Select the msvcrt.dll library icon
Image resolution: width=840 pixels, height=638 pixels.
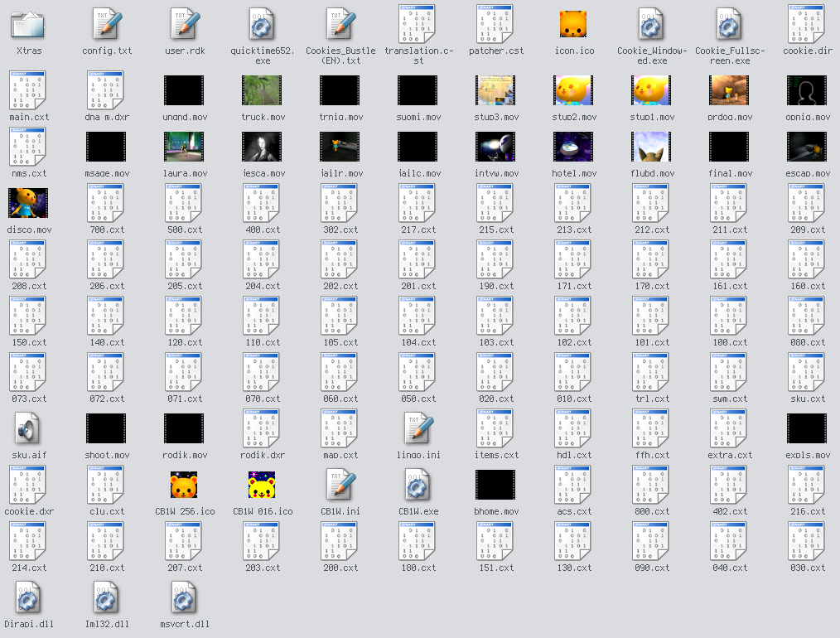(185, 597)
